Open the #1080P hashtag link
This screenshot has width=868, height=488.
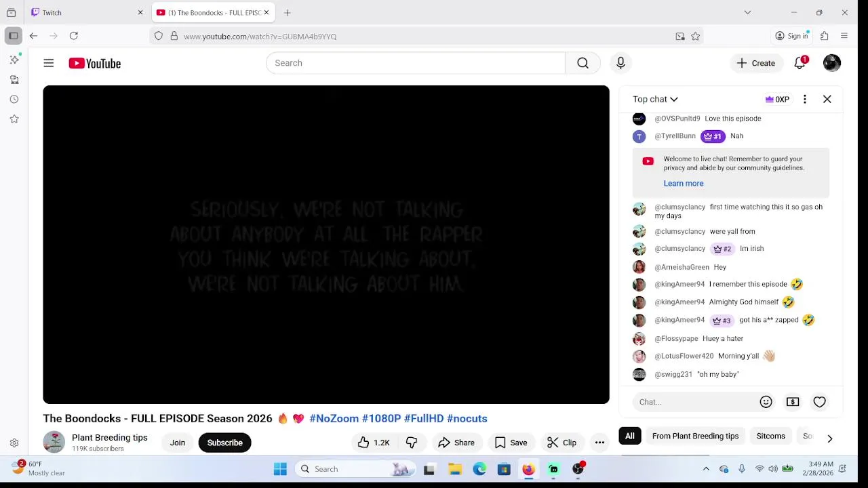(x=381, y=418)
